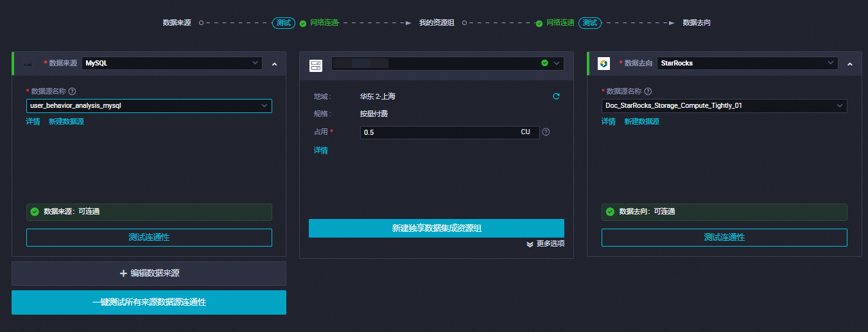
Task: Open help icon beside source 数据源名称
Action: 72,91
